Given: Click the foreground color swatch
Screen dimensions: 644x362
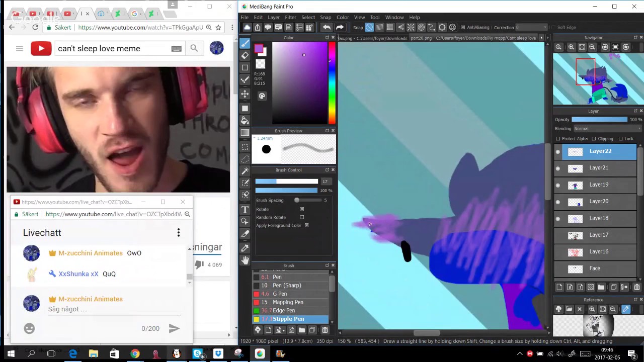Looking at the screenshot, I should [x=258, y=49].
